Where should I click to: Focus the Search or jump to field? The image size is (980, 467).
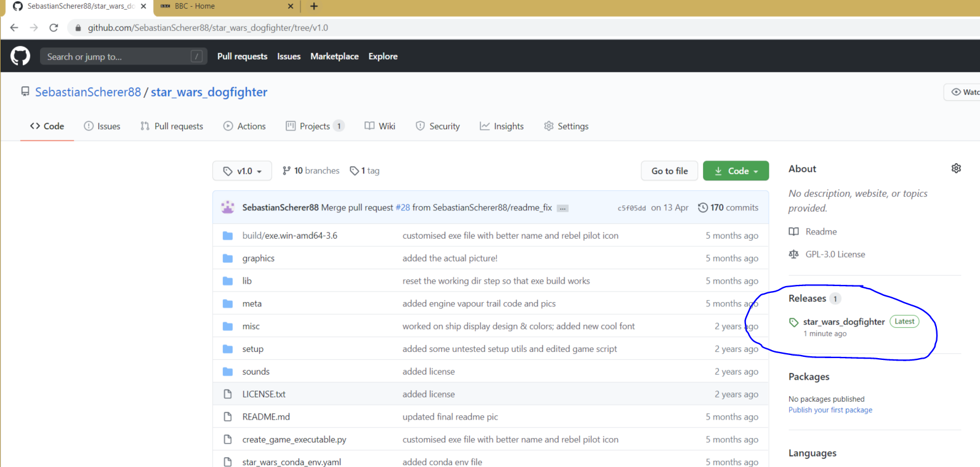(x=122, y=57)
